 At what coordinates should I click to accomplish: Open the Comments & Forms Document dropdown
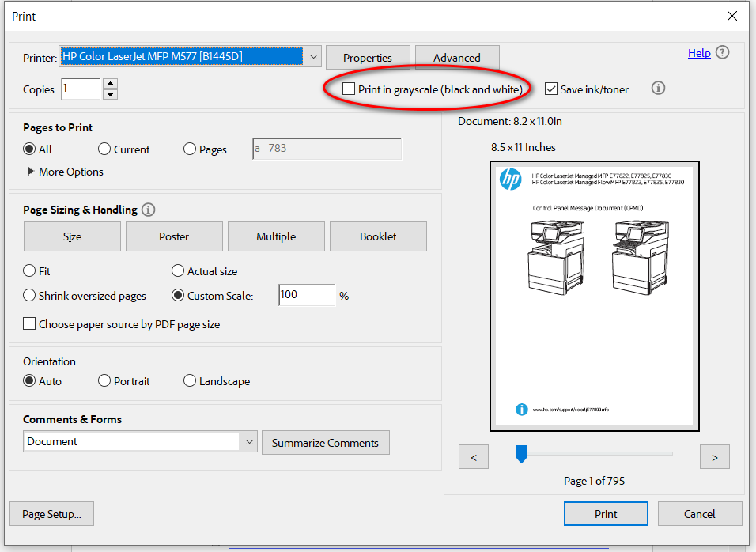250,442
